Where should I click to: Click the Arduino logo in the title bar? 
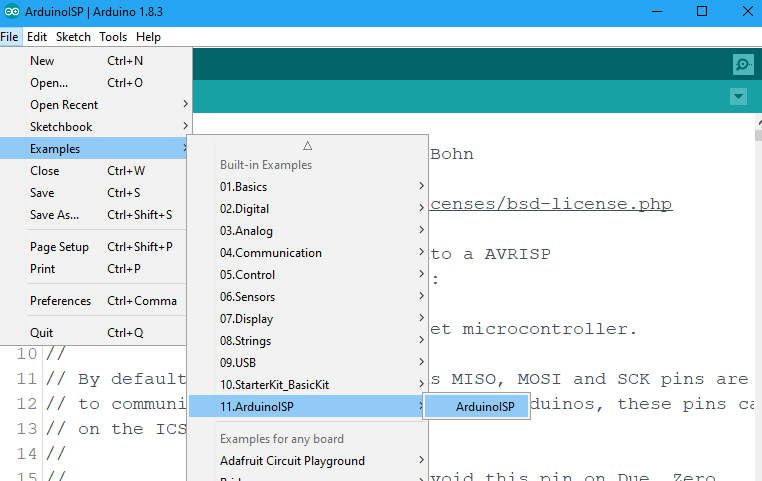12,12
